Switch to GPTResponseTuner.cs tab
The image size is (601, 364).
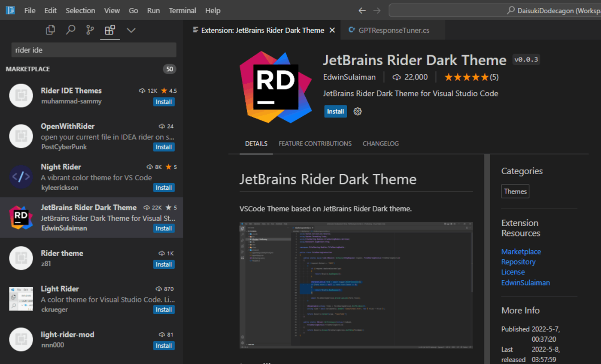coord(393,30)
